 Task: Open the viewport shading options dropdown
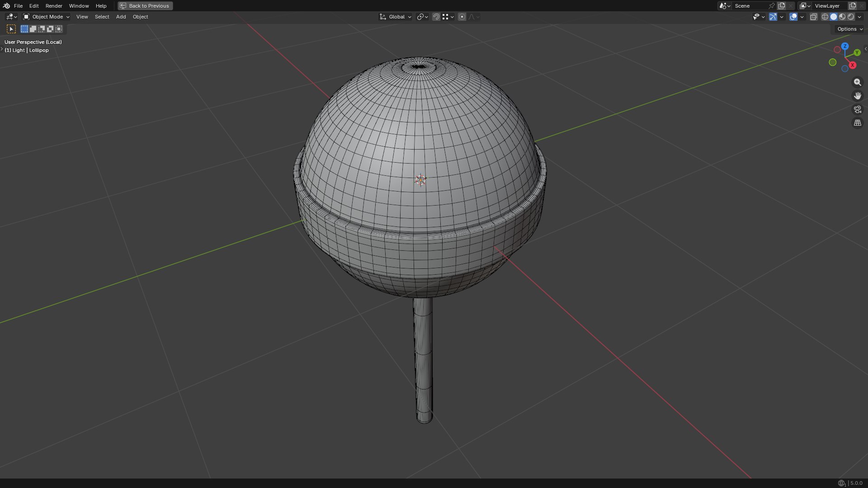859,17
